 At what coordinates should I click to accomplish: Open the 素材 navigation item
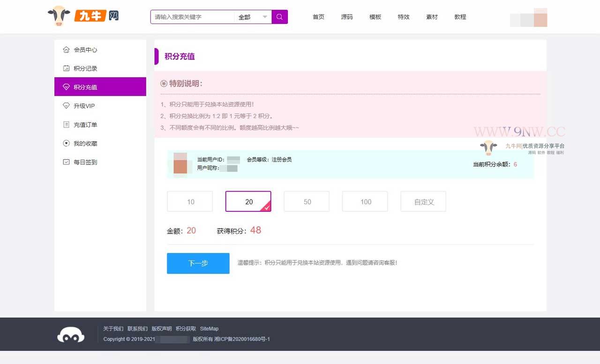click(432, 17)
